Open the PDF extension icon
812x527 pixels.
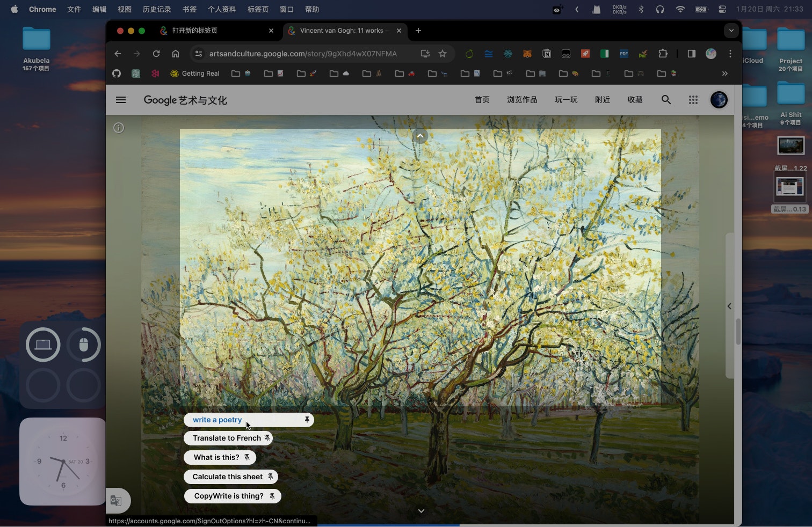[624, 54]
